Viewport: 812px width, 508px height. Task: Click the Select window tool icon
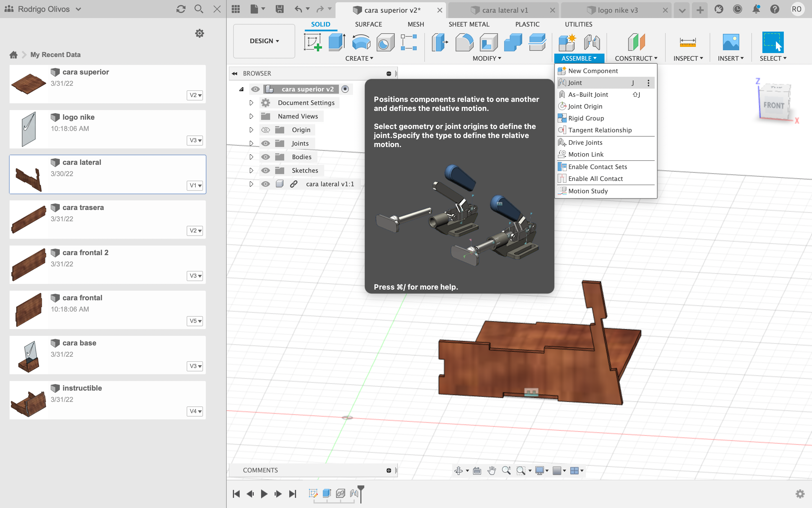(773, 42)
